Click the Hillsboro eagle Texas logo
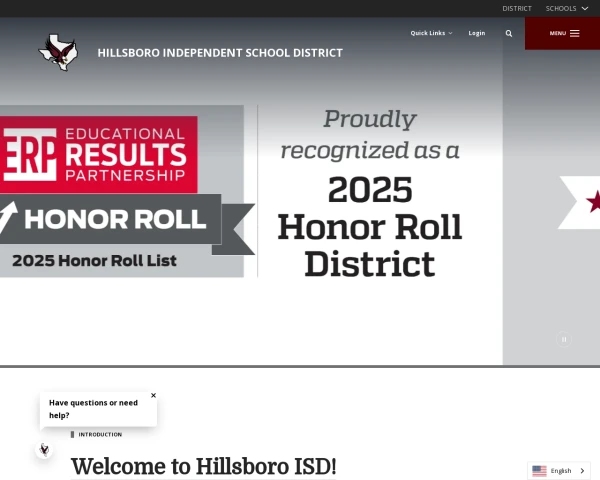This screenshot has width=600, height=480. (x=58, y=52)
